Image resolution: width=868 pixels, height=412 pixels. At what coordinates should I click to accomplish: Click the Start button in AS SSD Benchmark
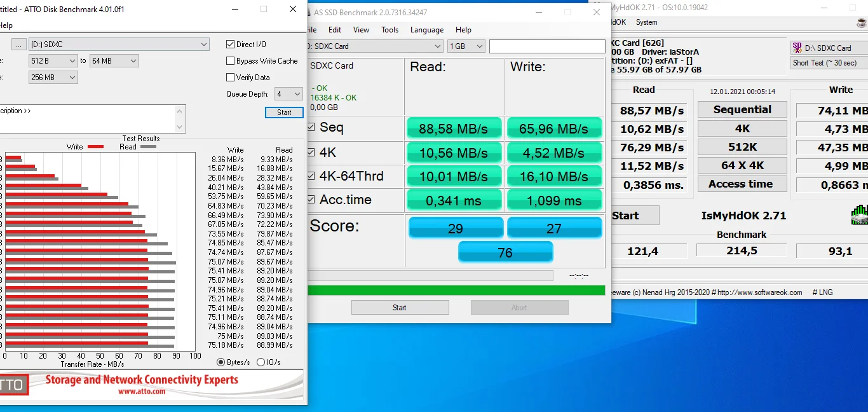[x=400, y=308]
